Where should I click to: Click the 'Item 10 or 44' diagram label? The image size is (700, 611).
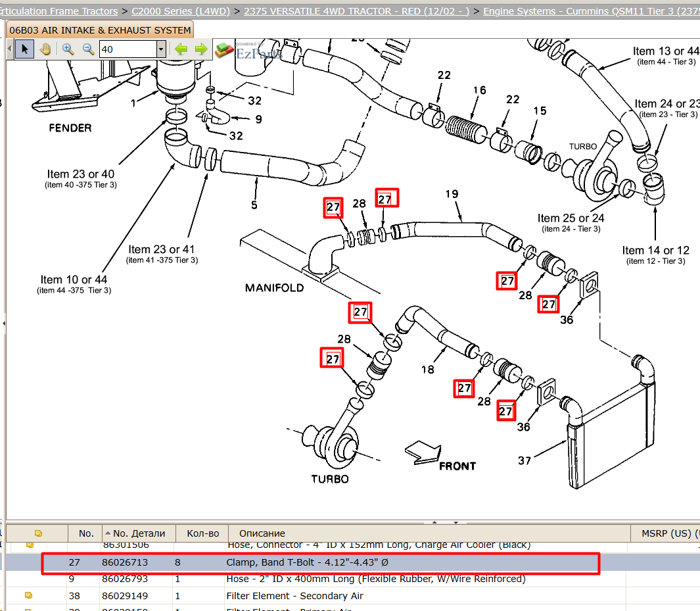(x=74, y=280)
